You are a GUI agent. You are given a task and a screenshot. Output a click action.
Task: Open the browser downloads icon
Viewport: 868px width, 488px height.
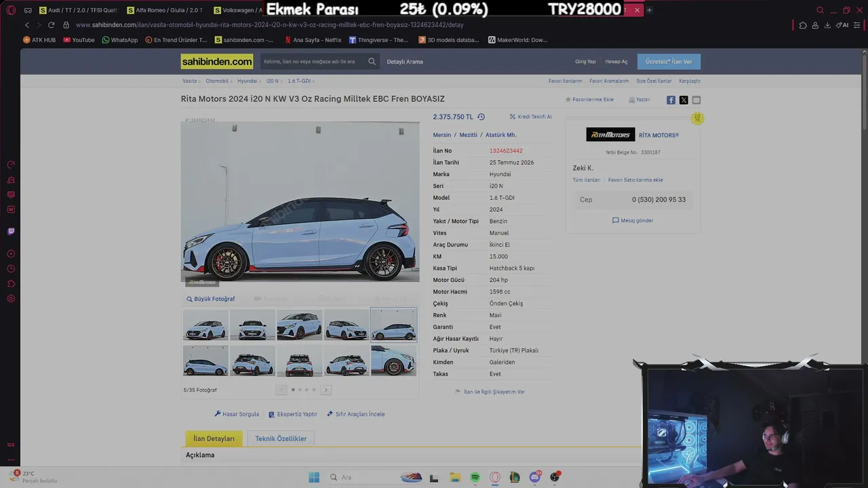pyautogui.click(x=827, y=25)
